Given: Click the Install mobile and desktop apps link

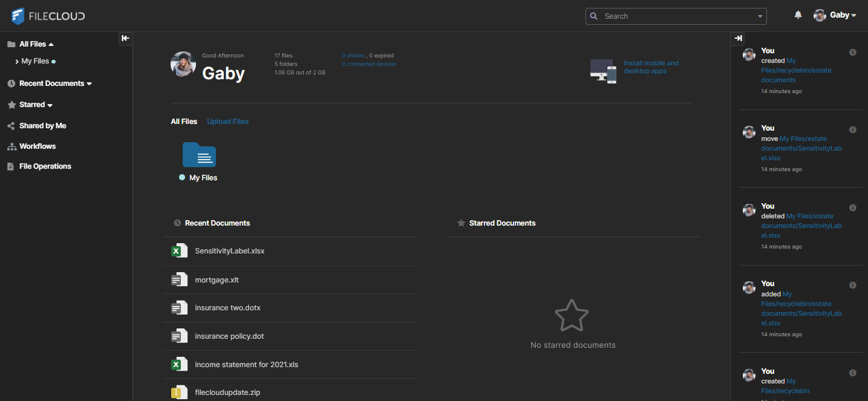Looking at the screenshot, I should pyautogui.click(x=651, y=67).
